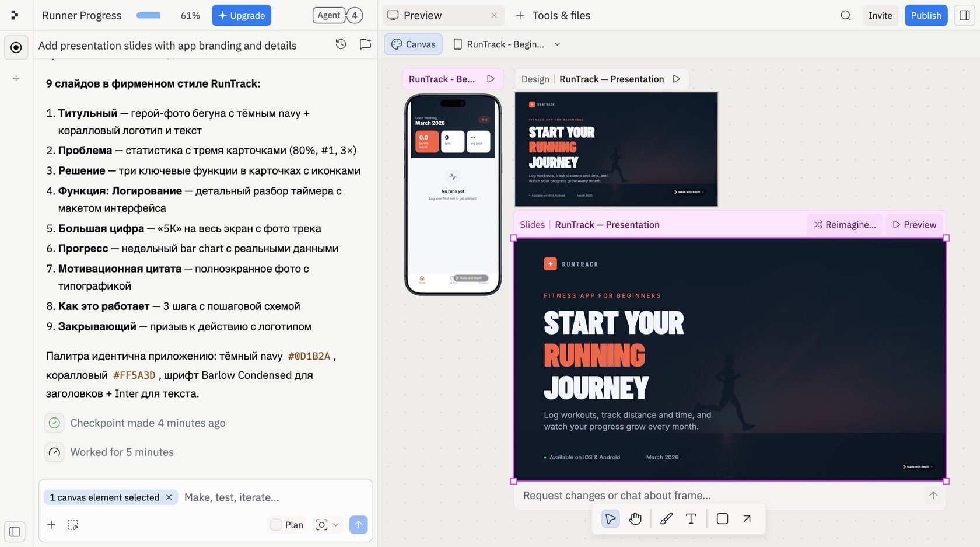Toggle the left sidebar panel icon
Screen dimensions: 980x547
(15, 531)
